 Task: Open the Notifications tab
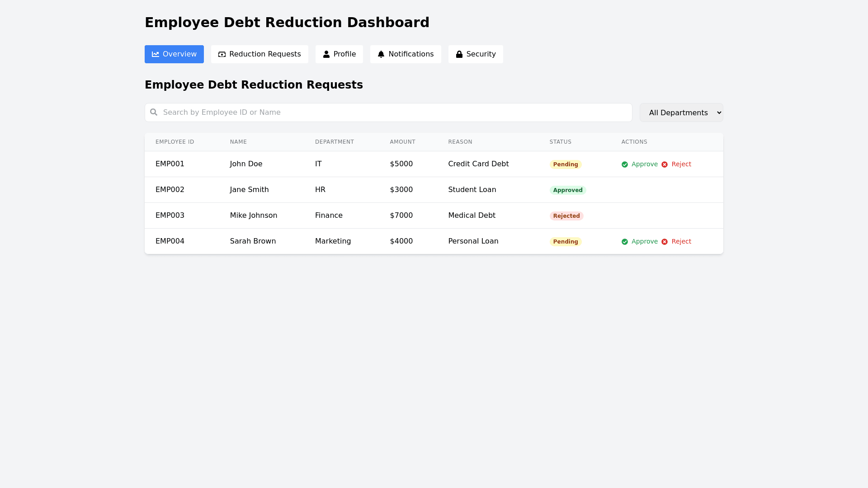coord(406,54)
